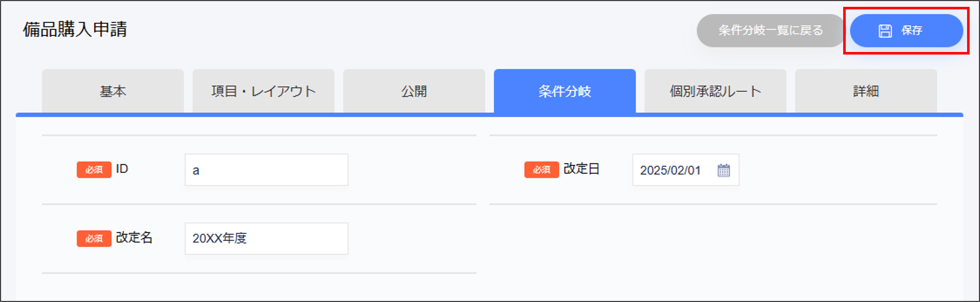Open the 項目・レイアウト tab
This screenshot has height=302, width=980.
[x=263, y=91]
